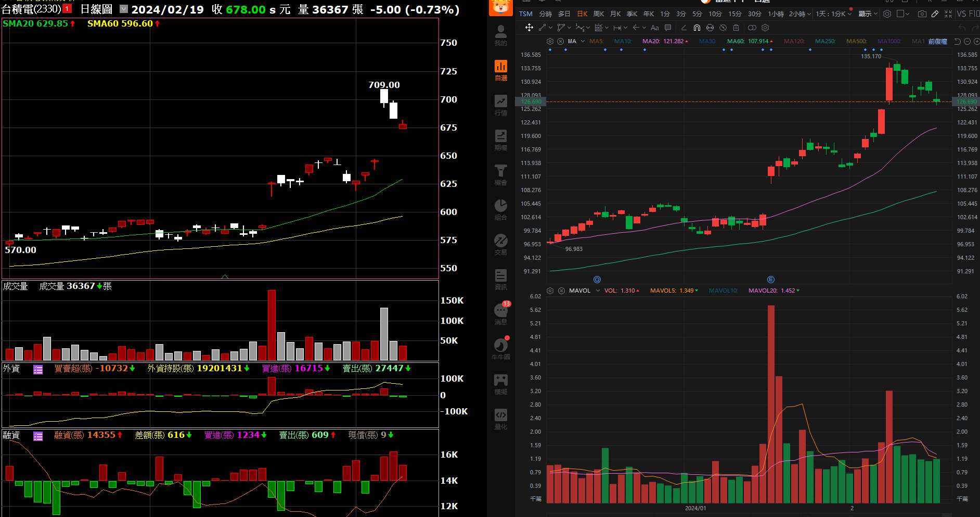Take chart screenshot with camera icon

point(922,14)
